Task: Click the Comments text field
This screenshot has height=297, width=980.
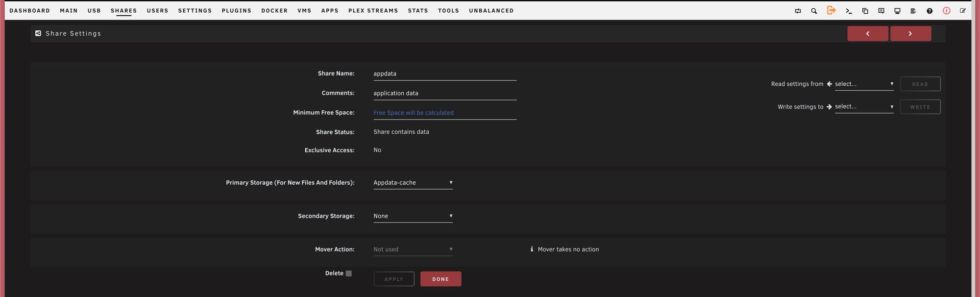Action: (x=444, y=93)
